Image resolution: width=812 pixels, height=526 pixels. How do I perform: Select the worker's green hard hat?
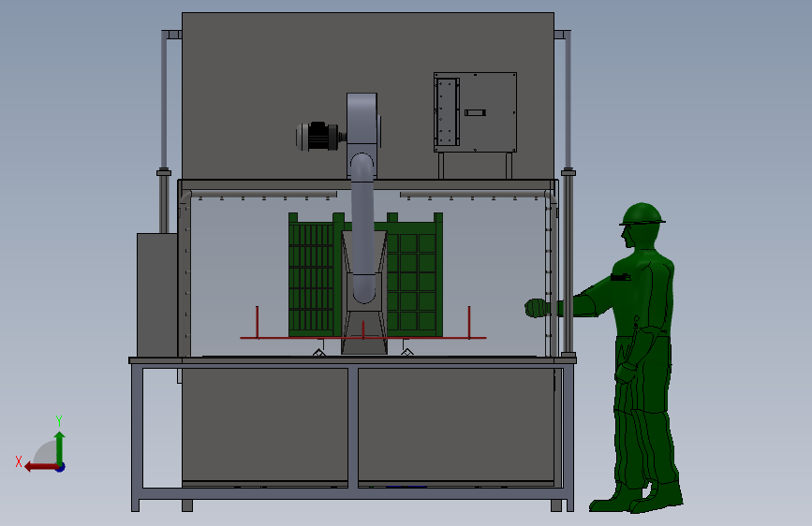point(642,213)
